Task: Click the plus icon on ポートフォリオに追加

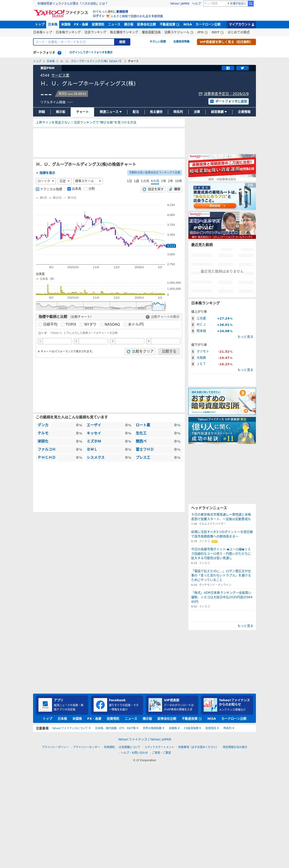Action: point(212,101)
